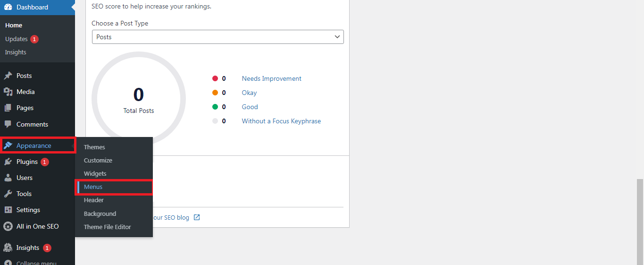Open the external link icon beside SEO blog
Image resolution: width=644 pixels, height=265 pixels.
click(197, 217)
